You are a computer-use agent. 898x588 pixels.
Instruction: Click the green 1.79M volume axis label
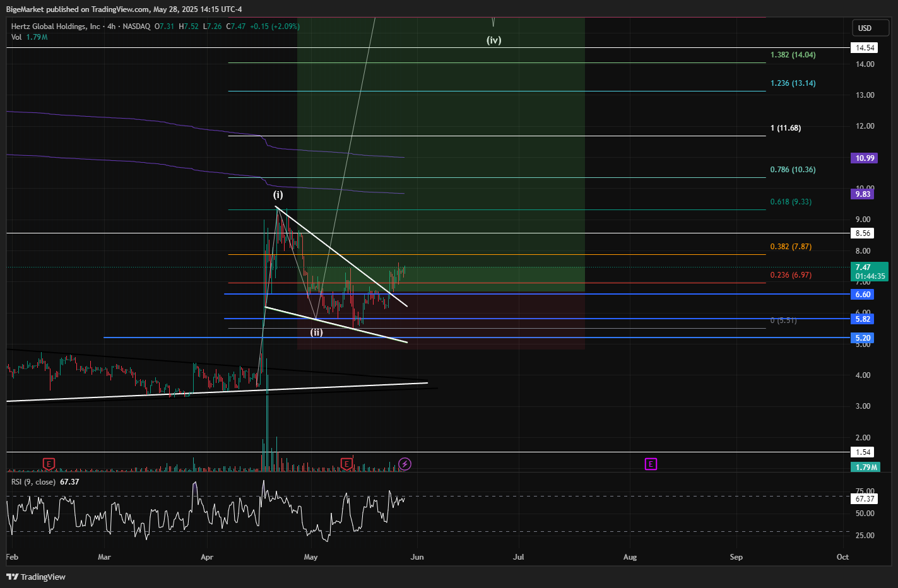coord(866,467)
